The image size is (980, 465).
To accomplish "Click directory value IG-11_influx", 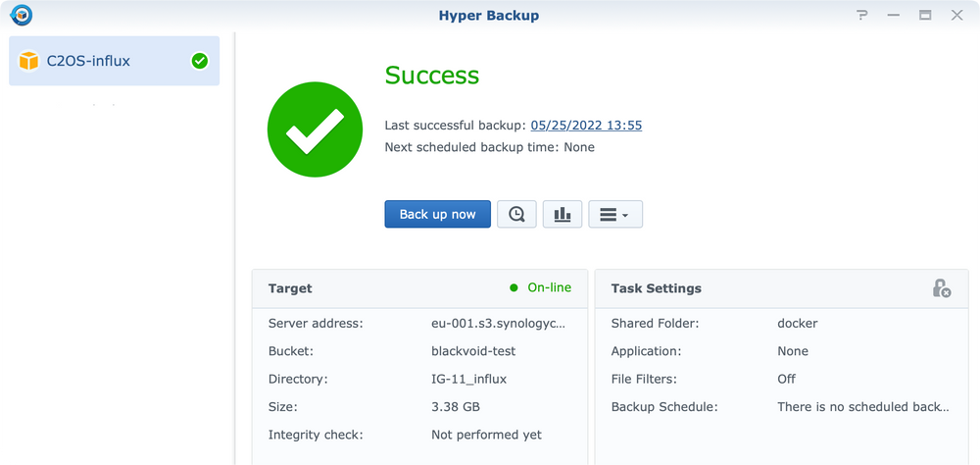I will coord(468,379).
